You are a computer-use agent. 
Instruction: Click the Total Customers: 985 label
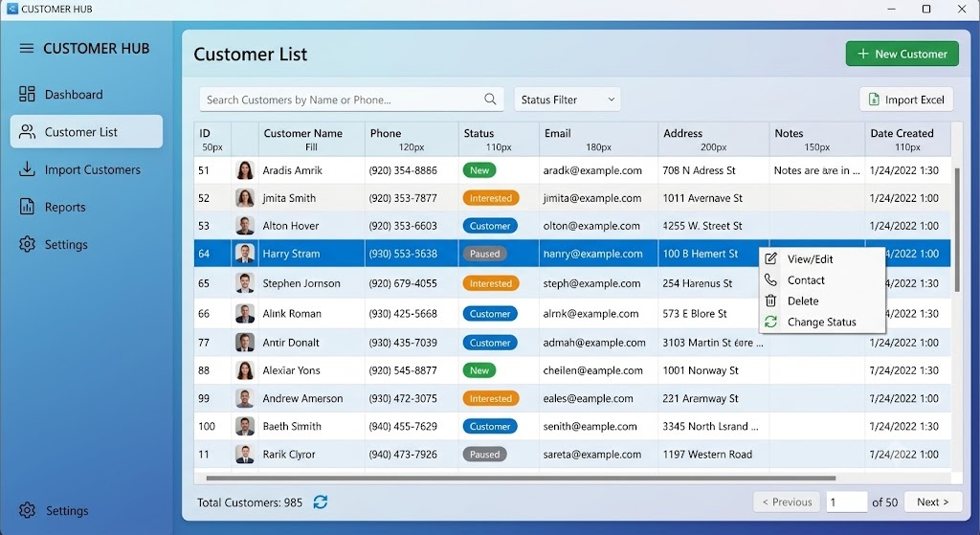coord(250,502)
